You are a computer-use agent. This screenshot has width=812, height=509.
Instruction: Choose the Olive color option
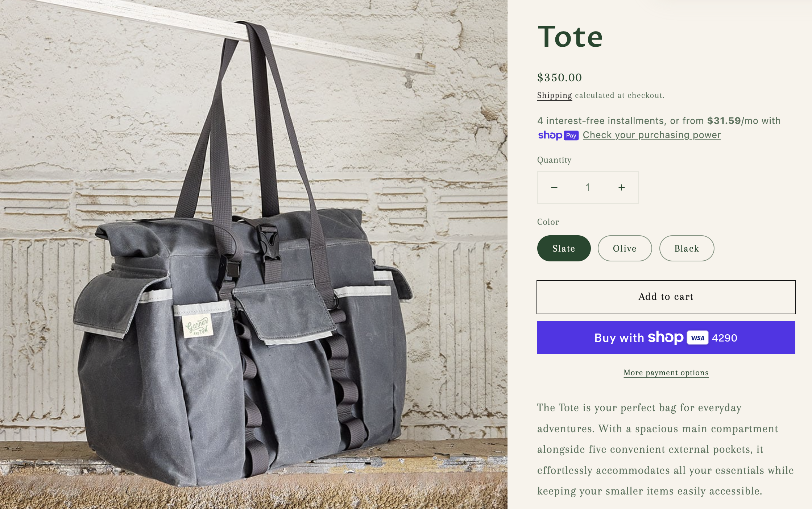(625, 248)
